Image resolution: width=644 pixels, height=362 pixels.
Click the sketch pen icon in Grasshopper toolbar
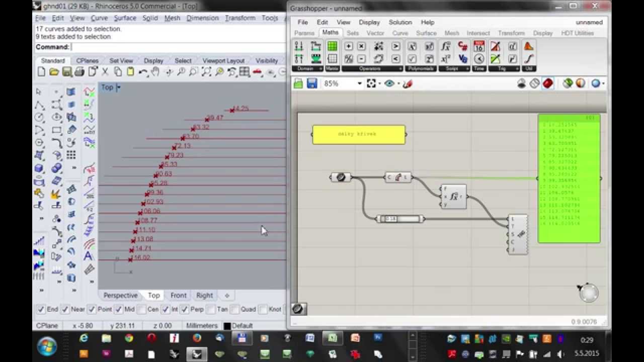(x=408, y=83)
